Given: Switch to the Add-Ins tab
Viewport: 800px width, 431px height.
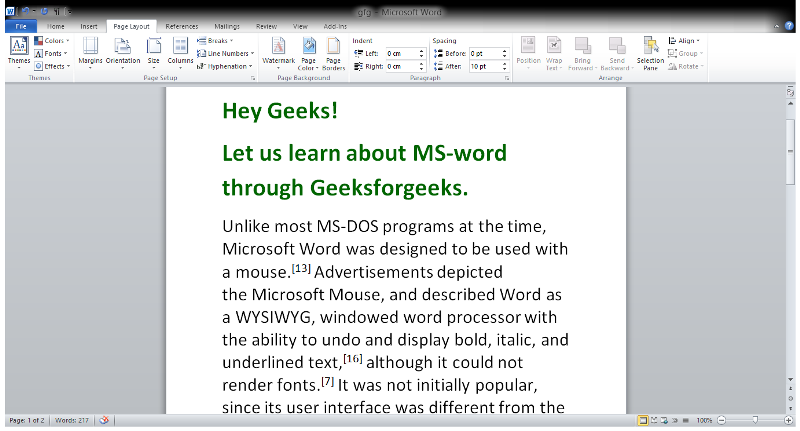Looking at the screenshot, I should [335, 27].
